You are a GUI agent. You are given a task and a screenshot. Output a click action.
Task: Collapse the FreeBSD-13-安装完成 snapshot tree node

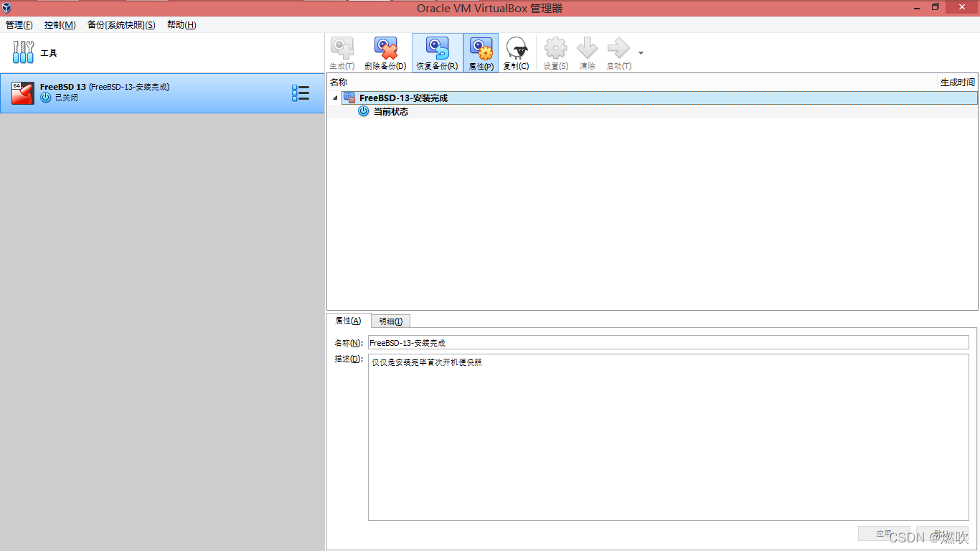click(335, 98)
